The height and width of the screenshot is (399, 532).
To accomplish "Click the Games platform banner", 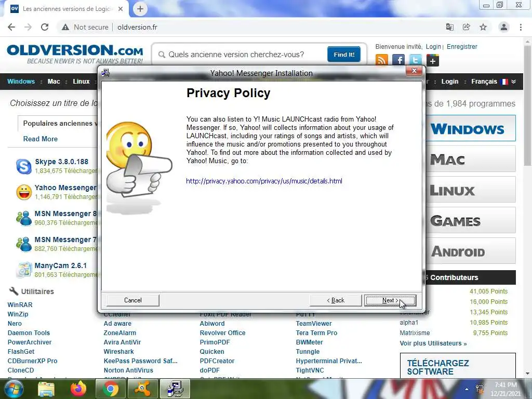I will click(471, 220).
